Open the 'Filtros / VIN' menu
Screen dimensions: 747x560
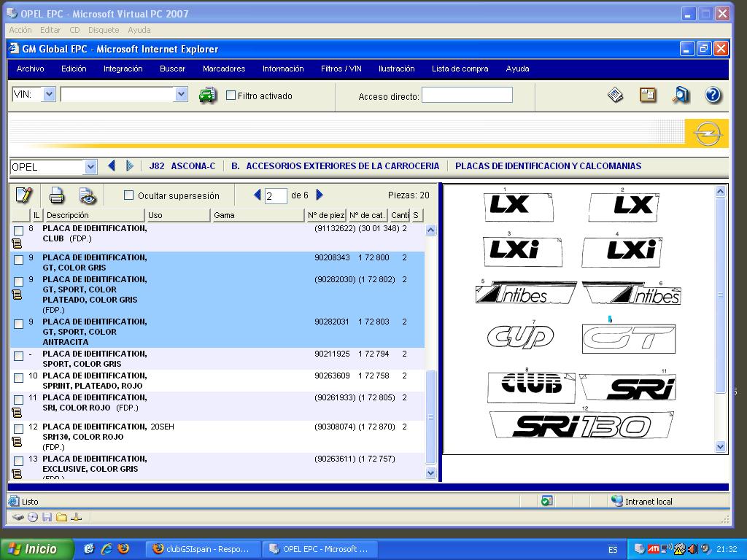click(x=341, y=69)
